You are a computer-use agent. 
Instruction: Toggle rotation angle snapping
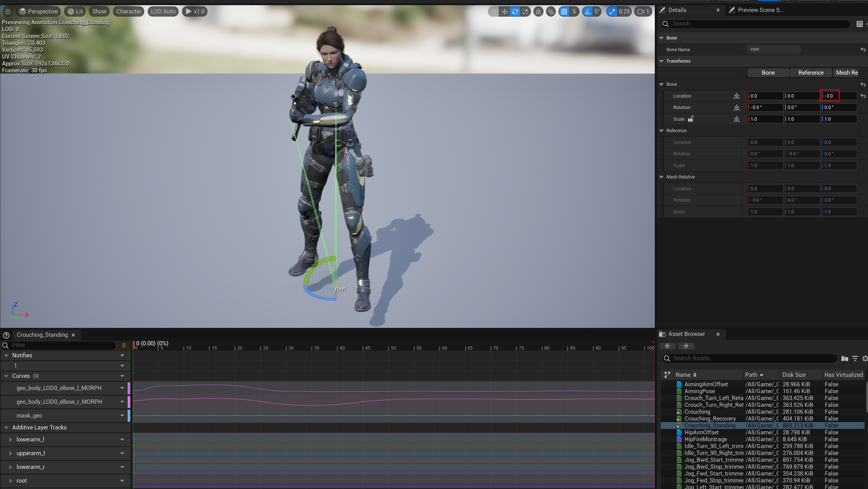click(588, 11)
